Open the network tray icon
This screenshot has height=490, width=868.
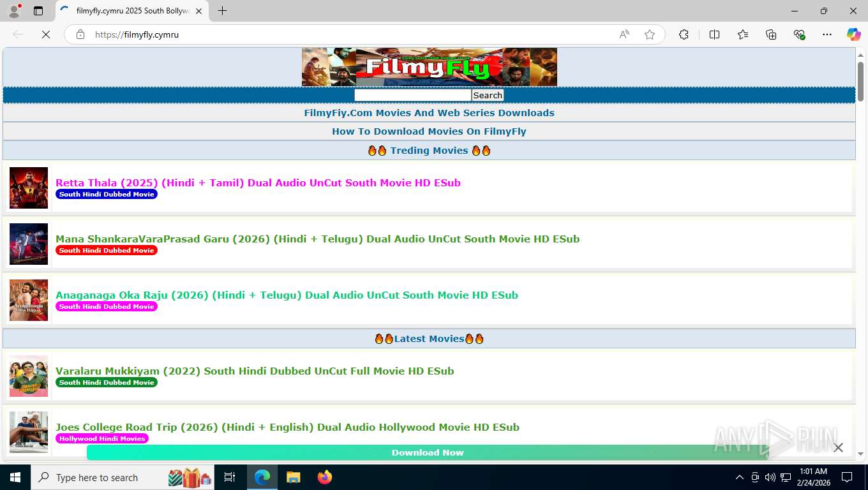[786, 477]
